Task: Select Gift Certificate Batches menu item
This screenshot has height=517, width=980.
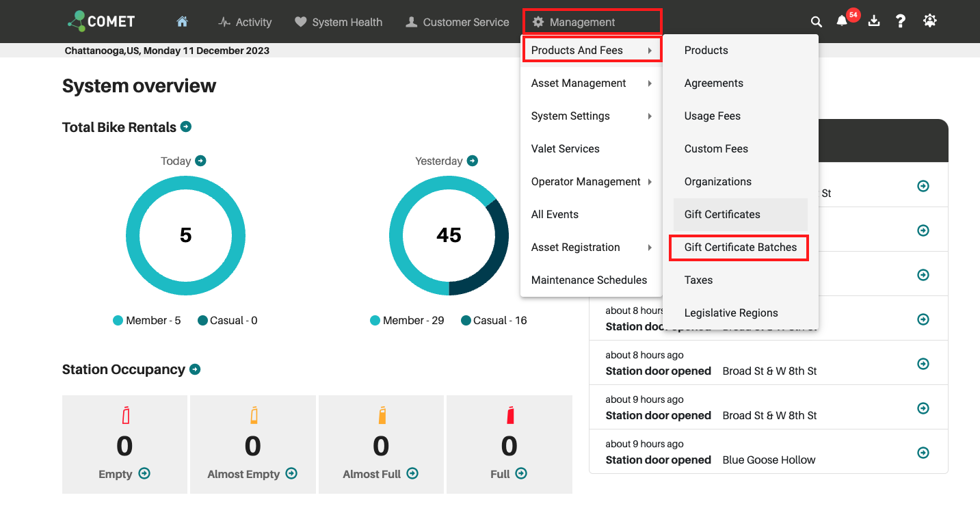Action: [741, 248]
